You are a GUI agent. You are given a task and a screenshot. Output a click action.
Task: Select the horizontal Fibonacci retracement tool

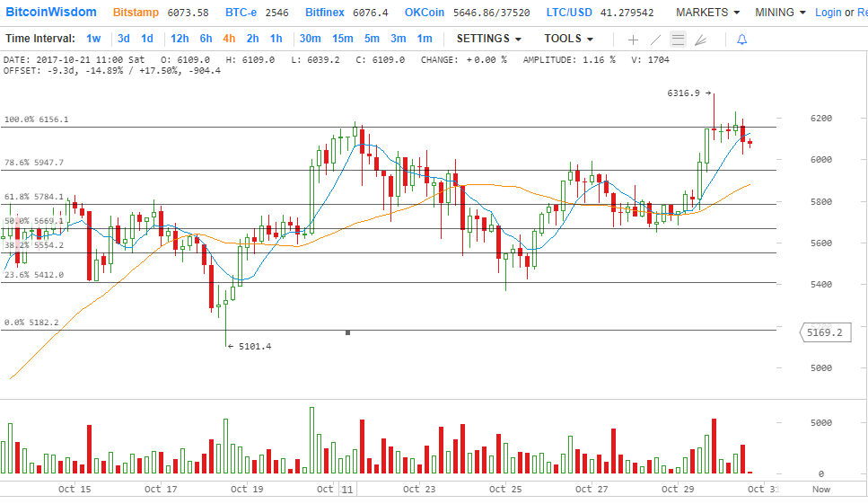click(678, 40)
